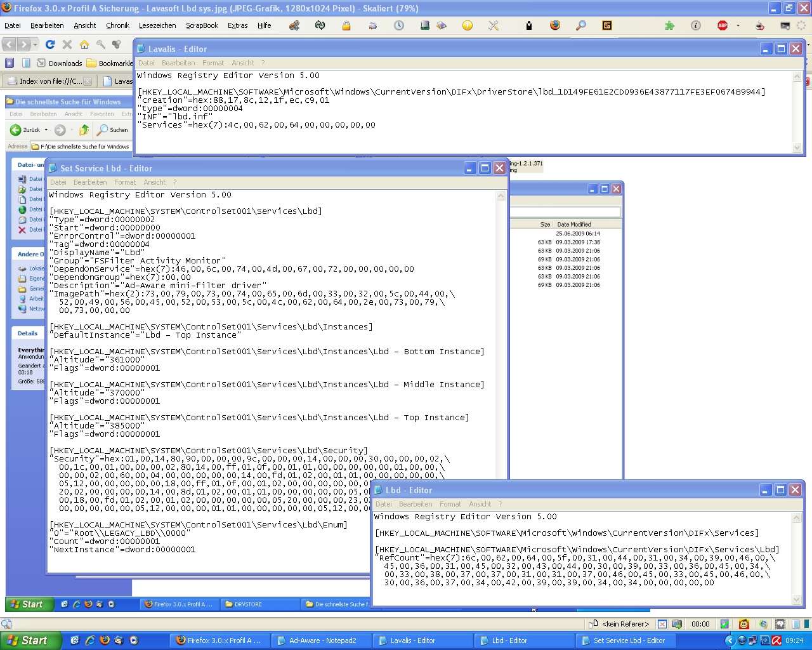Screen dimensions: 812x650
Task: Open Datei menu in Lavalis - Editor
Action: click(x=147, y=63)
